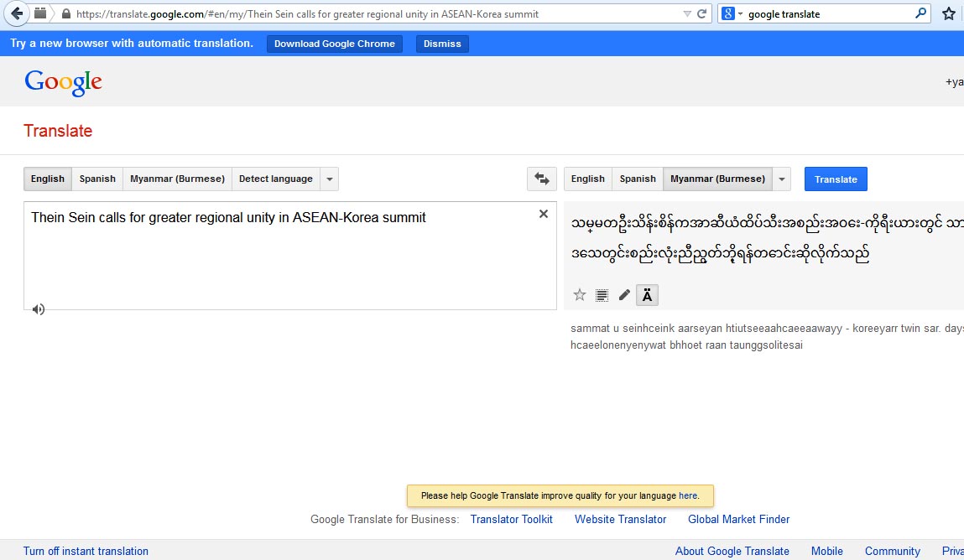Screen dimensions: 964x560
Task: Click the 'here' link in the yellow notice
Action: click(x=688, y=495)
